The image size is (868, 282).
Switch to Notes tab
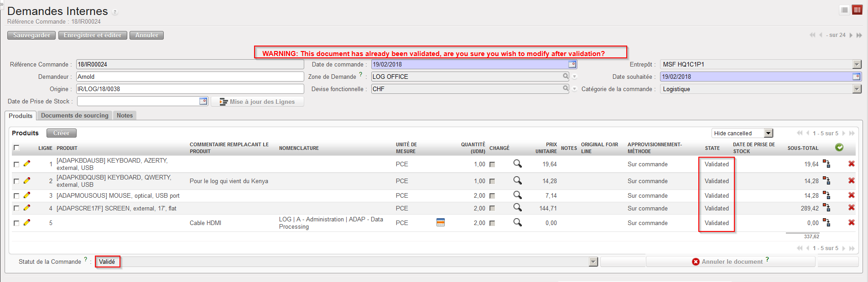coord(125,116)
